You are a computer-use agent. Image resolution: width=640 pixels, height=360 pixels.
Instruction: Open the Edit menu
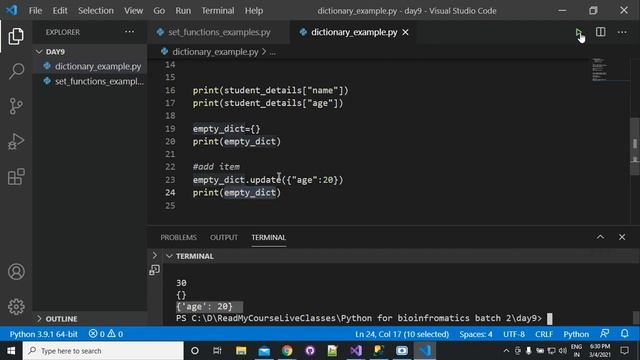pyautogui.click(x=60, y=11)
